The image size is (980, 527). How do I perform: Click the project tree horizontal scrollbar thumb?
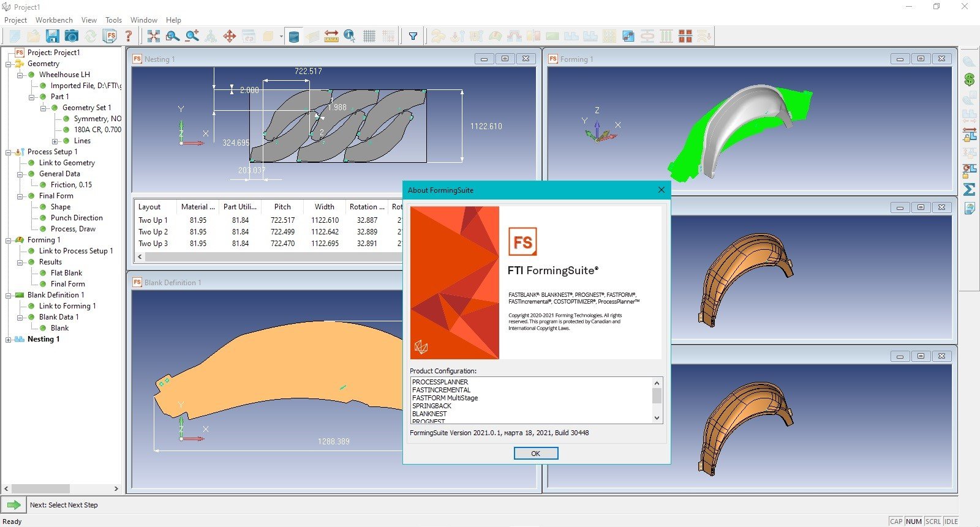[40, 488]
